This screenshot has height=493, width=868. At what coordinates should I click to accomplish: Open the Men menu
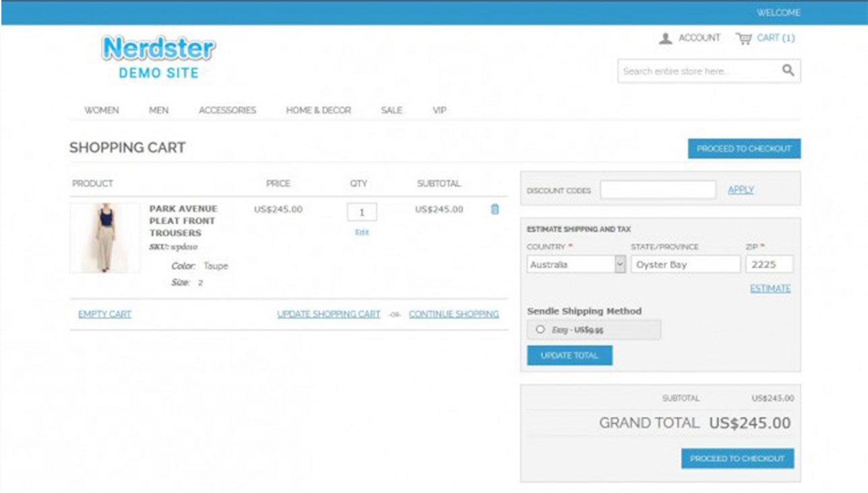158,111
